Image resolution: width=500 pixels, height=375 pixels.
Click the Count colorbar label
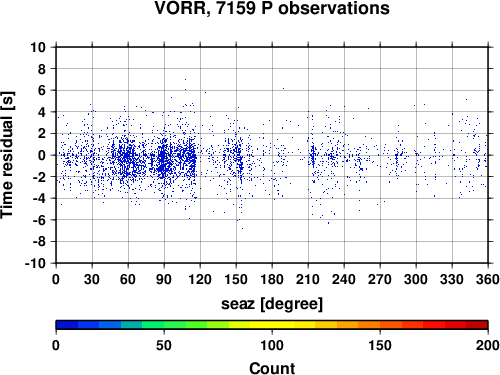click(x=272, y=368)
